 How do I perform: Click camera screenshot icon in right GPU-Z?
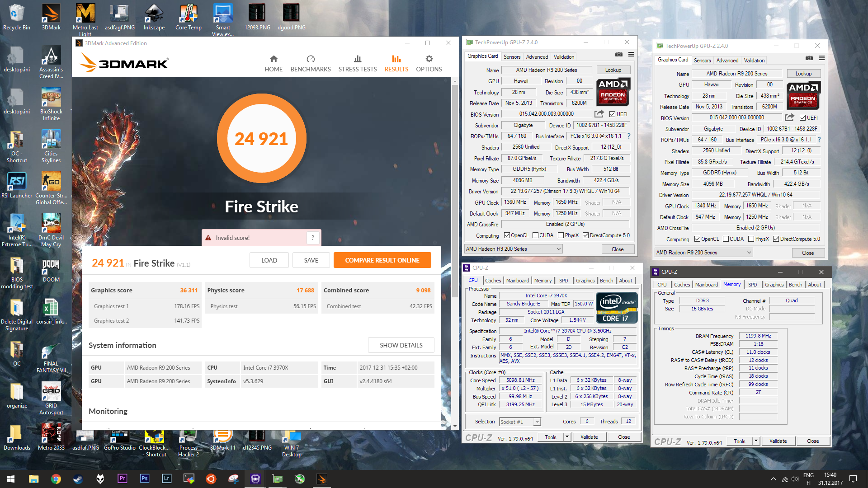(809, 58)
